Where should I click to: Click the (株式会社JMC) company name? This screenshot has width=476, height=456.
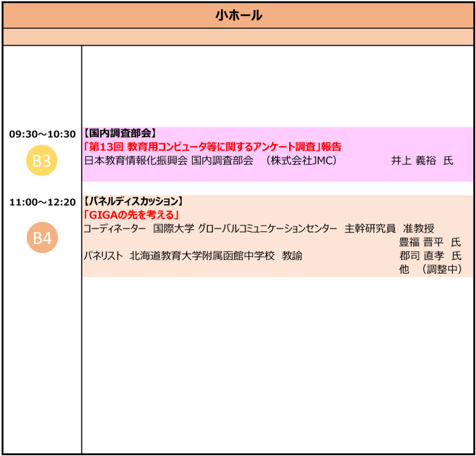click(299, 161)
